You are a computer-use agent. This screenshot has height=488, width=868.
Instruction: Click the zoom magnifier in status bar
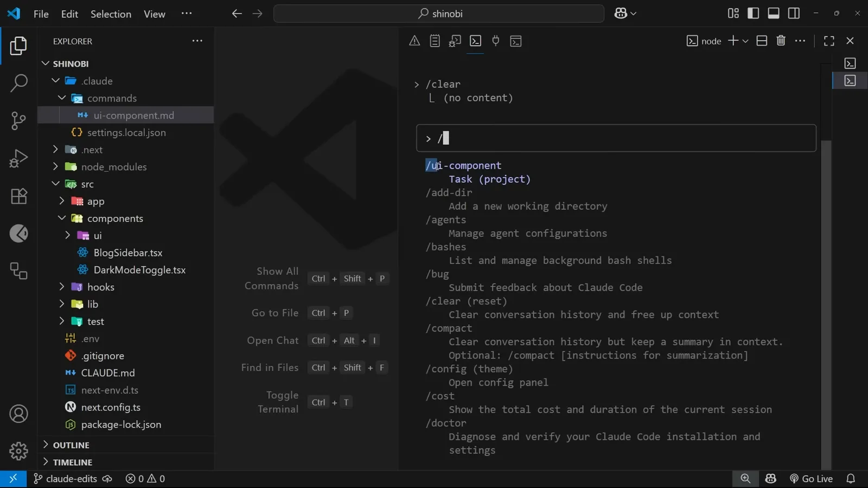(745, 479)
